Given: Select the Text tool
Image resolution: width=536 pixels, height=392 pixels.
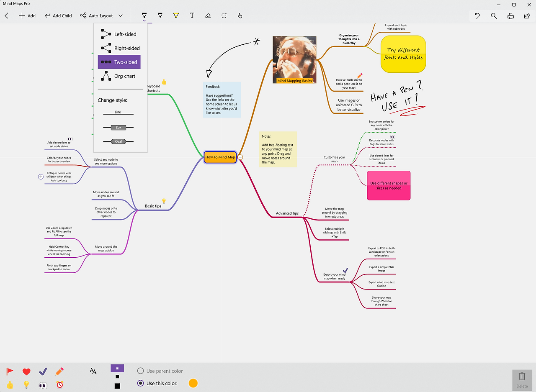Looking at the screenshot, I should pyautogui.click(x=192, y=15).
